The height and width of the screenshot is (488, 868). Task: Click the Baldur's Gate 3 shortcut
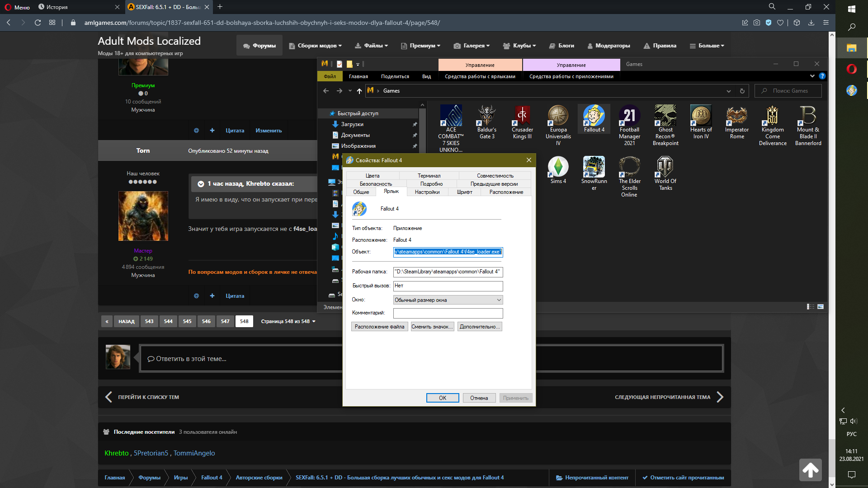tap(487, 117)
